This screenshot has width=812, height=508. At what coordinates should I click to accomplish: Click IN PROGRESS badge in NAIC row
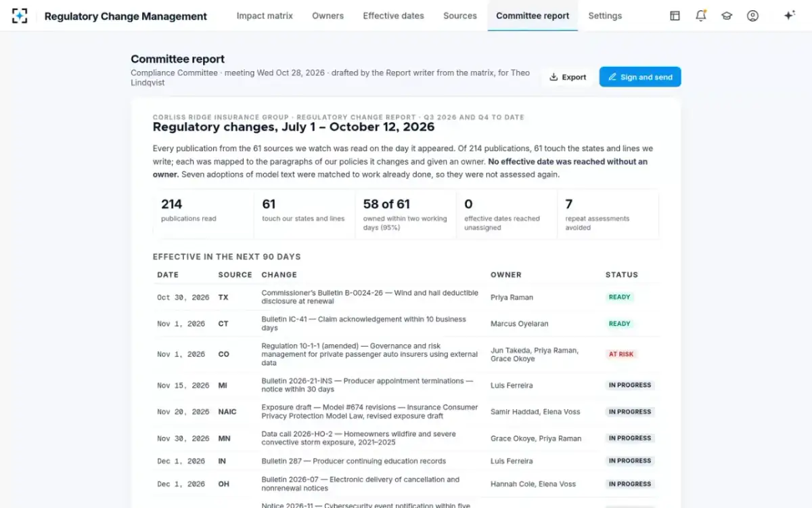point(630,412)
